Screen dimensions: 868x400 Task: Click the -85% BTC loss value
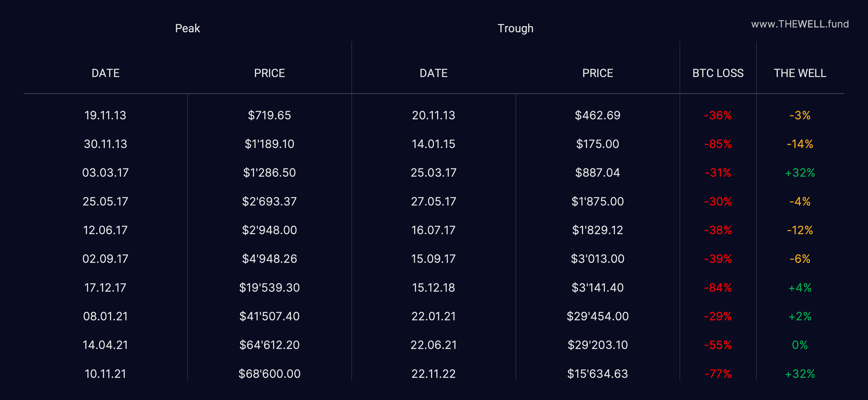(x=718, y=144)
